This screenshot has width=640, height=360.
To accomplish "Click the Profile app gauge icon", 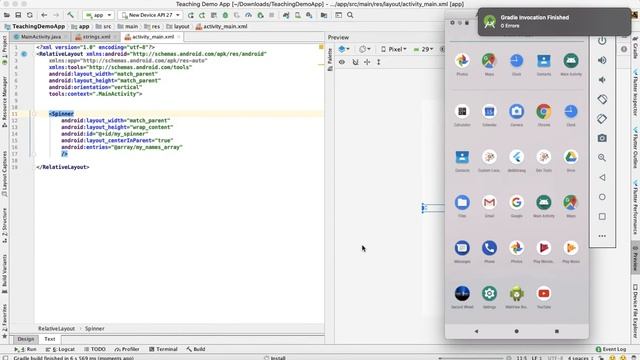I will 248,15.
